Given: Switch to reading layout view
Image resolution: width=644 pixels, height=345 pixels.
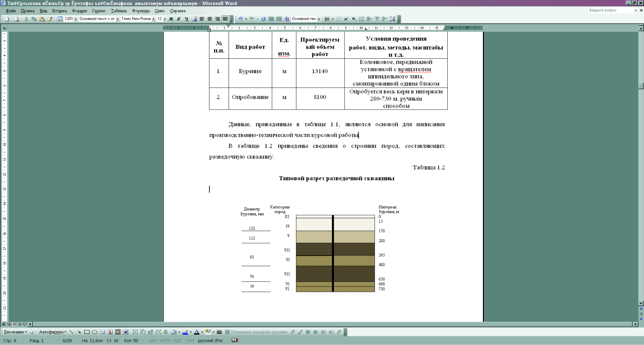Looking at the screenshot, I should tap(25, 324).
